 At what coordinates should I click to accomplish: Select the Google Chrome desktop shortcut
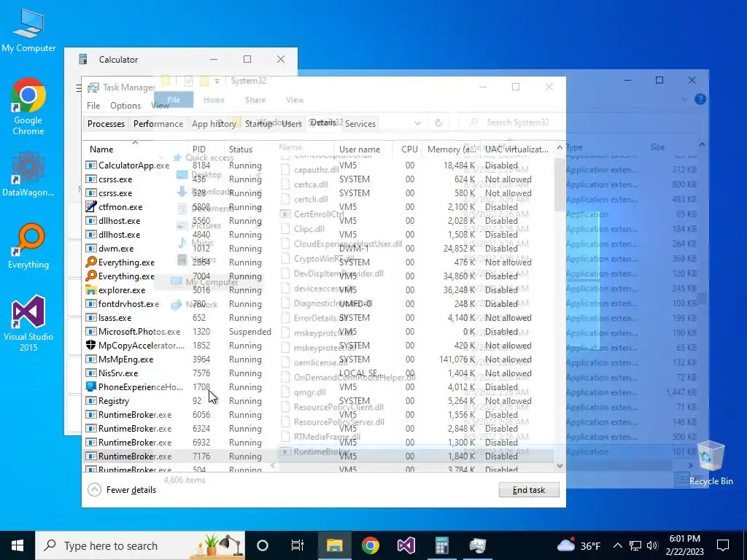28,106
